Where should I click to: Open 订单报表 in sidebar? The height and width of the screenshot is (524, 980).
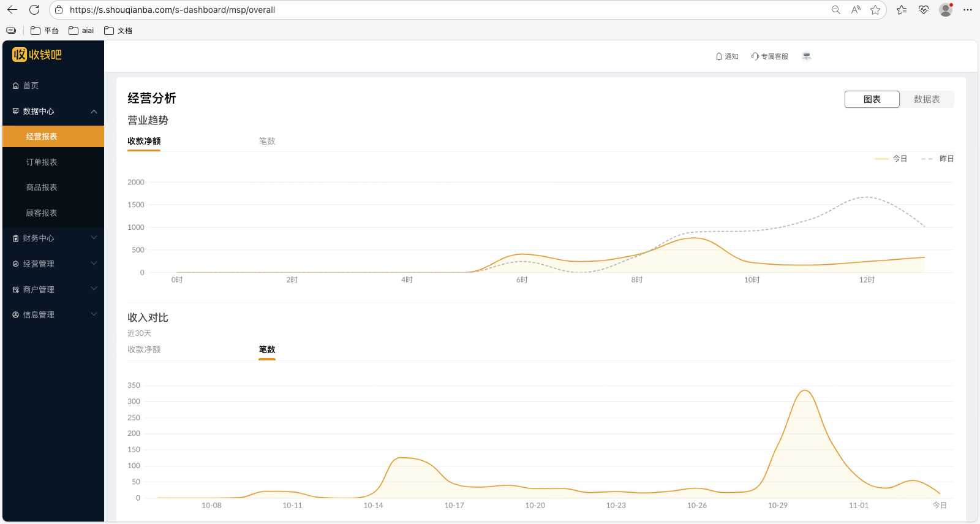coord(42,162)
